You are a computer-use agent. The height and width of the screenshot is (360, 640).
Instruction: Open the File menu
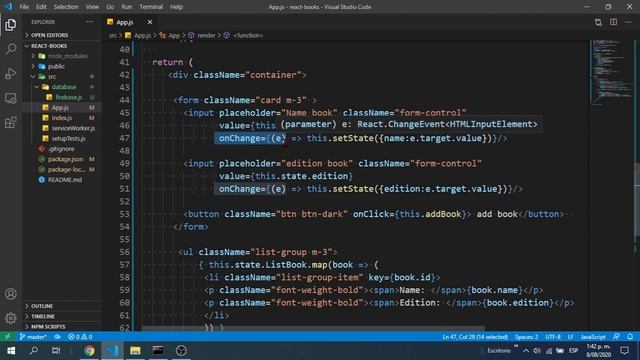(x=24, y=7)
